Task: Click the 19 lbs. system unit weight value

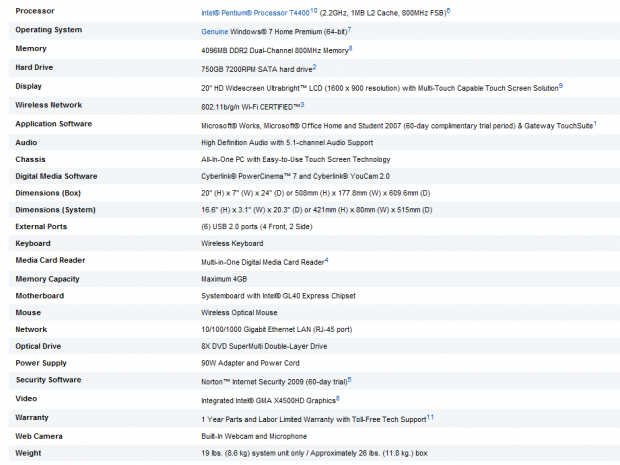Action: (314, 453)
